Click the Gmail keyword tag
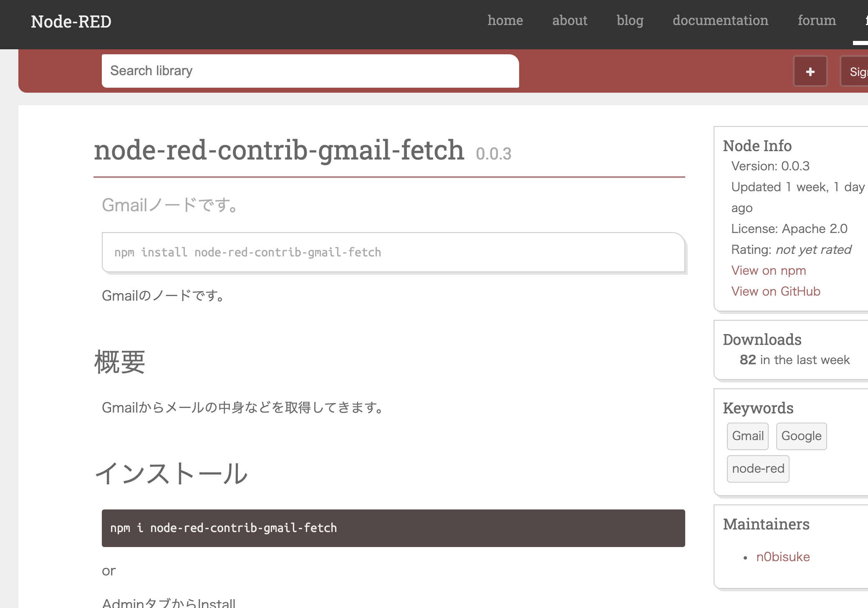The width and height of the screenshot is (868, 608). click(747, 436)
